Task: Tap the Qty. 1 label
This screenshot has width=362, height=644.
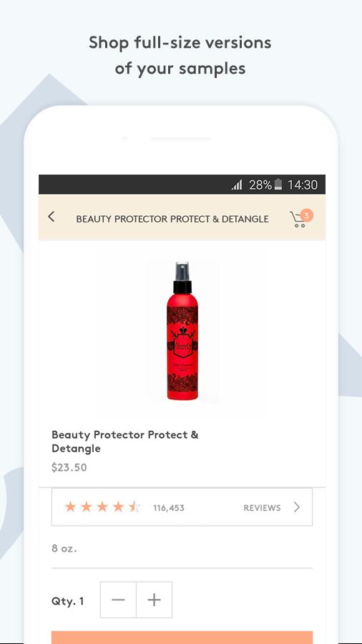Action: point(68,601)
